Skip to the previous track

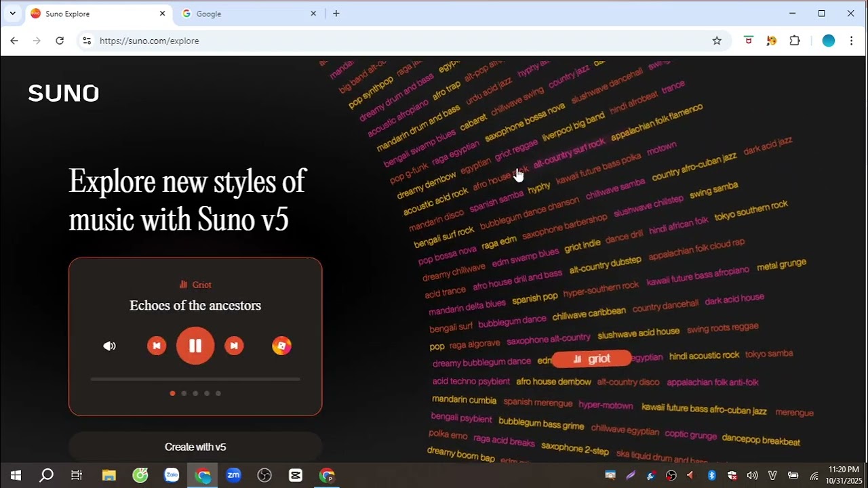(x=157, y=346)
